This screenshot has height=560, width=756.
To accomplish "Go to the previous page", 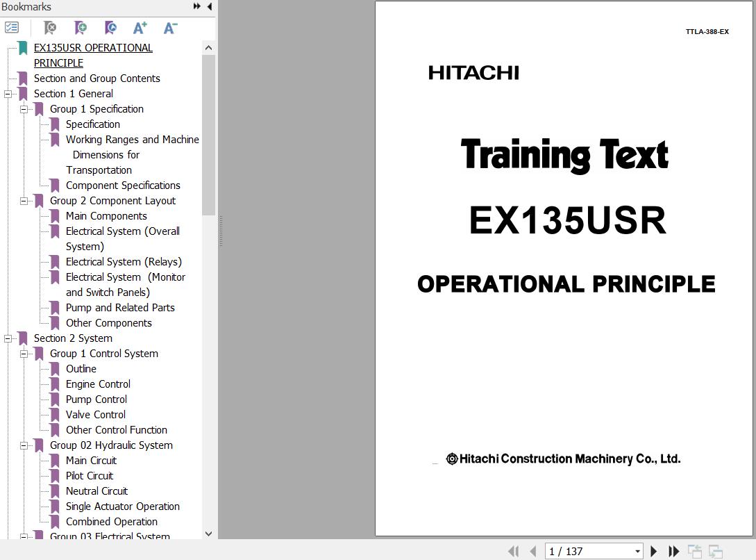I will click(532, 551).
